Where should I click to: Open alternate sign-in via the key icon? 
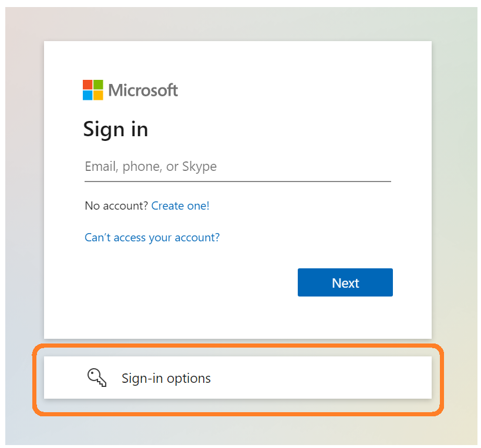(x=97, y=378)
